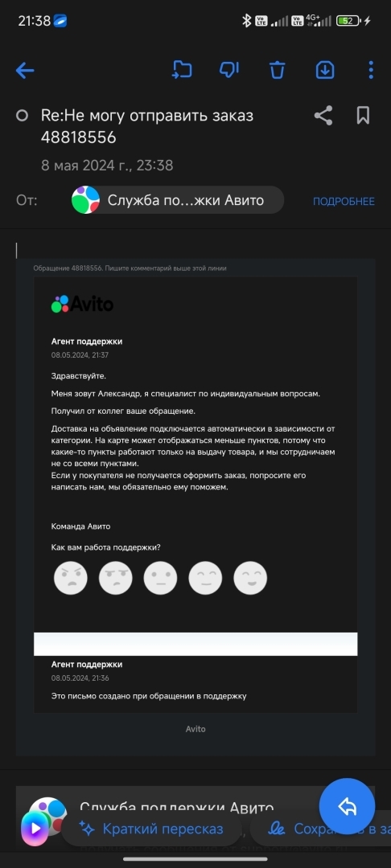
Task: Rate support with the slightly pleased face
Action: pyautogui.click(x=205, y=578)
